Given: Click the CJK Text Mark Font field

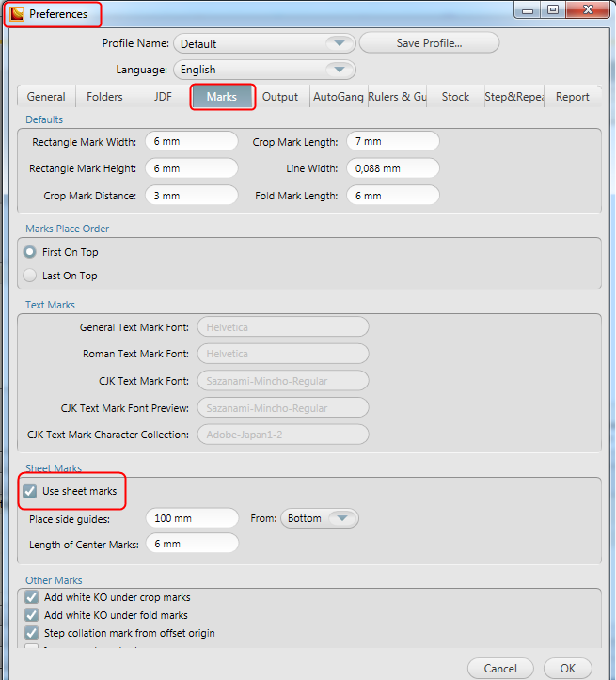Looking at the screenshot, I should pyautogui.click(x=283, y=381).
